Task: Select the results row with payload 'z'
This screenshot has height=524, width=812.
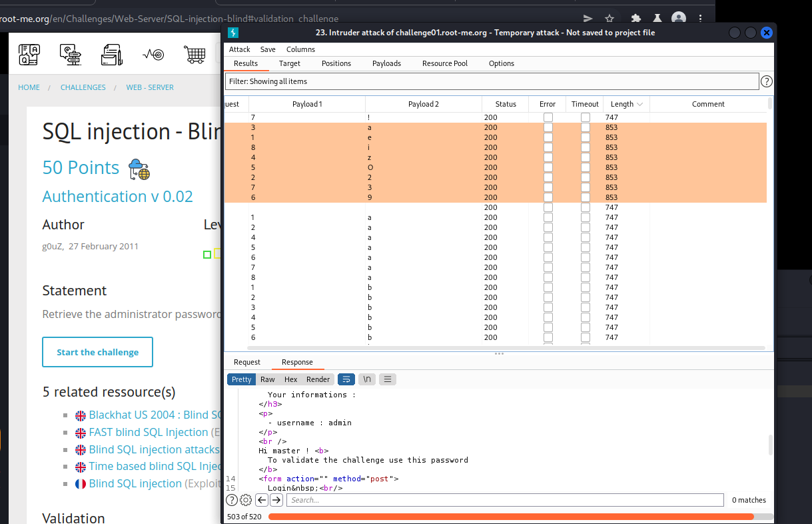Action: 496,157
